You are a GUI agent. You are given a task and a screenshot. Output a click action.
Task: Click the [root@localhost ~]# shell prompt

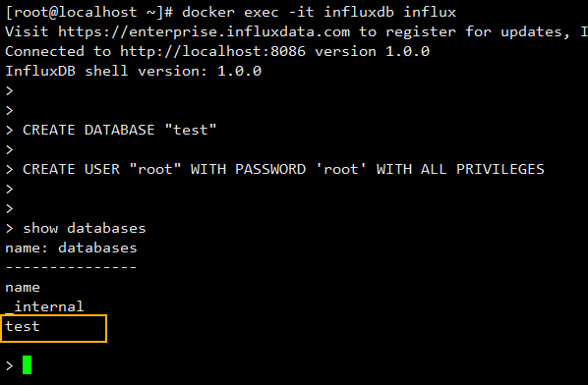[x=88, y=13]
